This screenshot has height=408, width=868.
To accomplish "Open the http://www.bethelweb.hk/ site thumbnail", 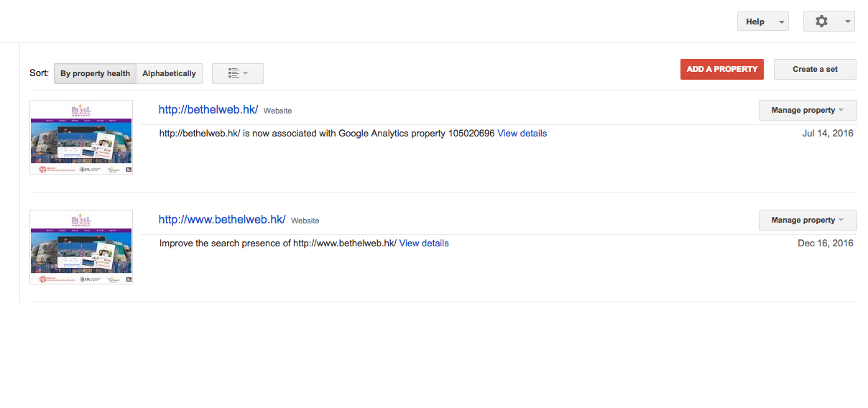I will [81, 247].
